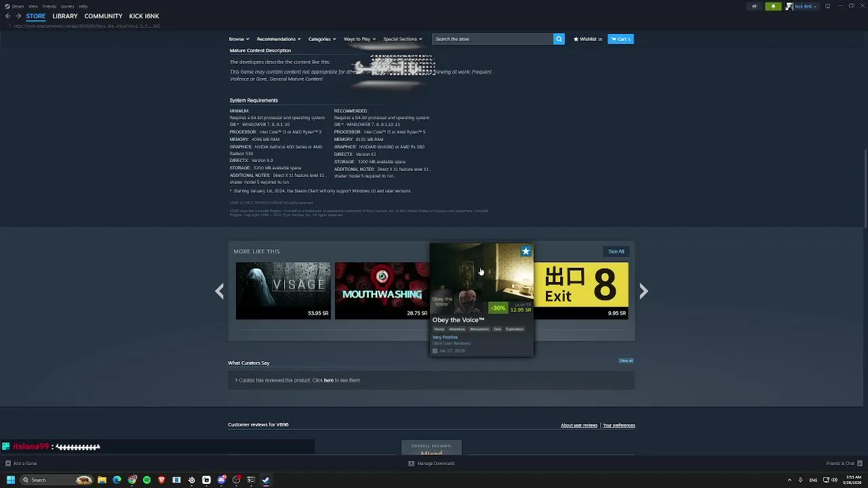Open the shopping Cart button
This screenshot has width=868, height=488.
click(620, 39)
